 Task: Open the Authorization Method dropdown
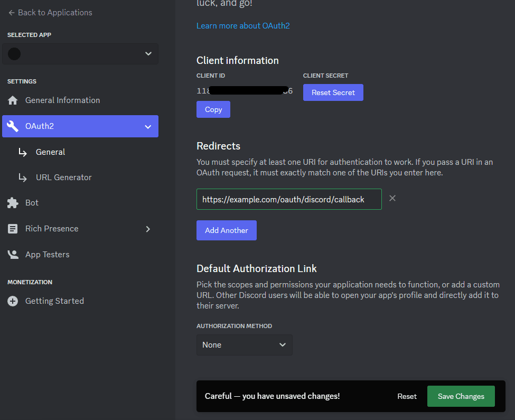pos(245,345)
